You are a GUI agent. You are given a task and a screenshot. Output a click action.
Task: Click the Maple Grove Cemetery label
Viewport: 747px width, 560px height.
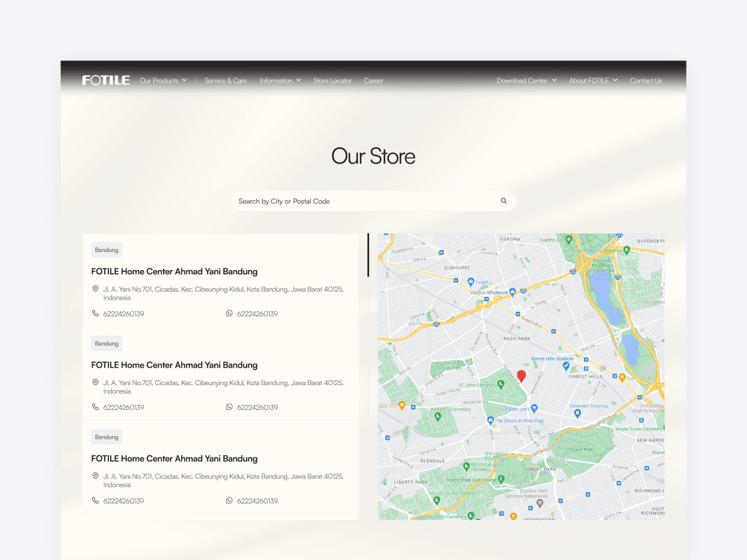[x=639, y=429]
